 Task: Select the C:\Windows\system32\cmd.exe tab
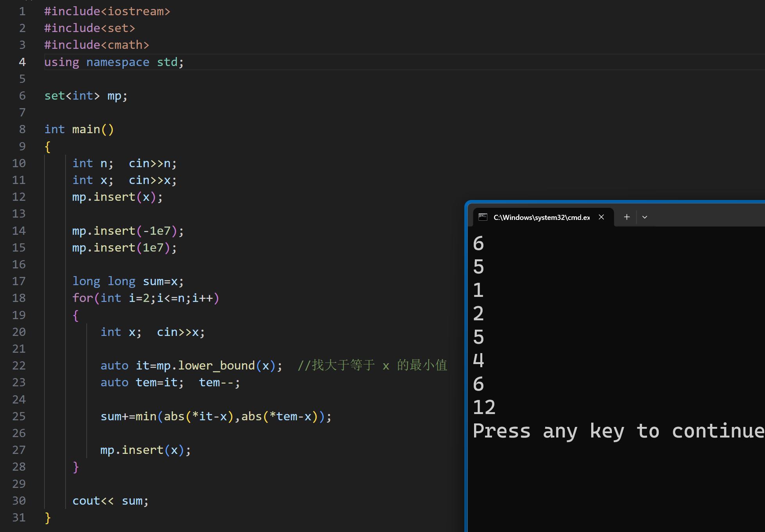pyautogui.click(x=541, y=218)
